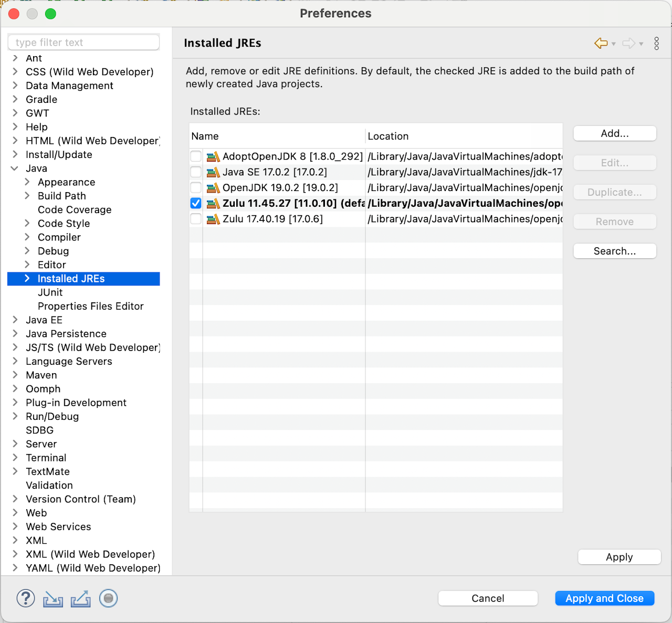This screenshot has width=672, height=623.
Task: Select Code Coverage in the tree
Action: (x=75, y=209)
